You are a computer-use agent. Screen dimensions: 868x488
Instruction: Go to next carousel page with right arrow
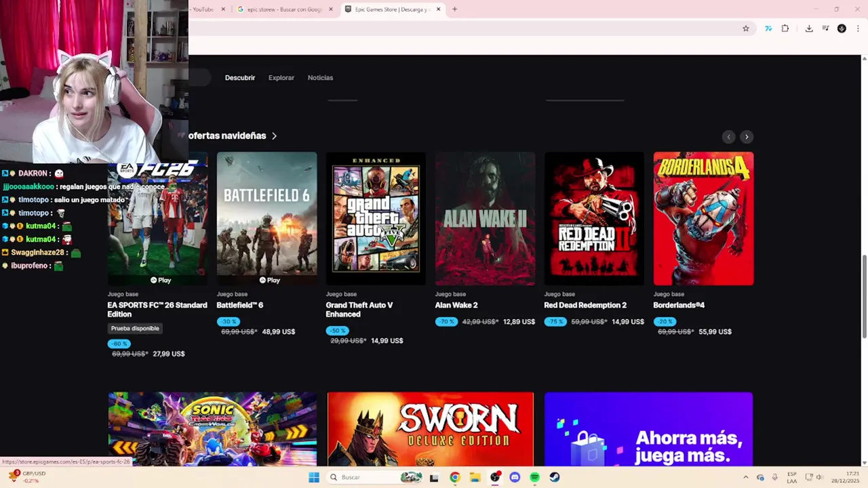(747, 137)
